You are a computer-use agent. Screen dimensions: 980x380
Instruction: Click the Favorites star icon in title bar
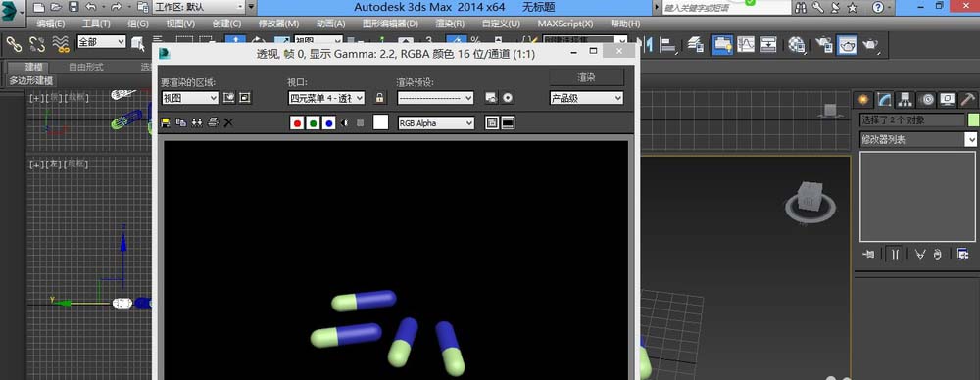pyautogui.click(x=852, y=8)
